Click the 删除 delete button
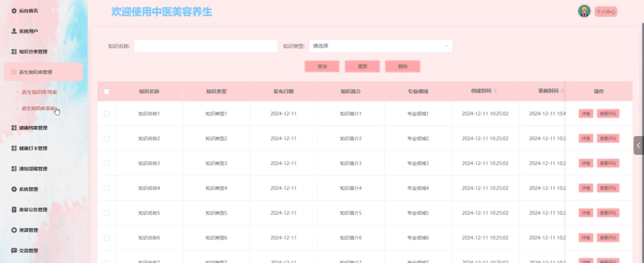 click(403, 66)
